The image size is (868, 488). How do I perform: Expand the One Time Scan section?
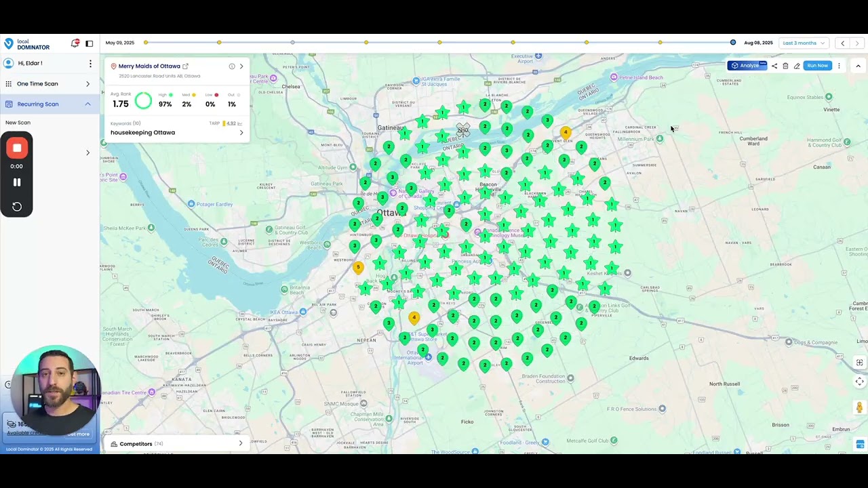(87, 84)
